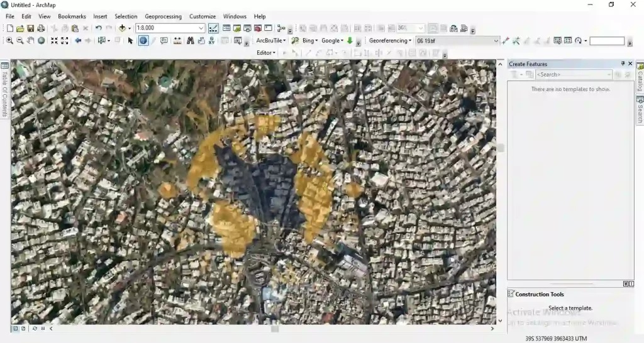Open the View Link Table

(x=568, y=41)
